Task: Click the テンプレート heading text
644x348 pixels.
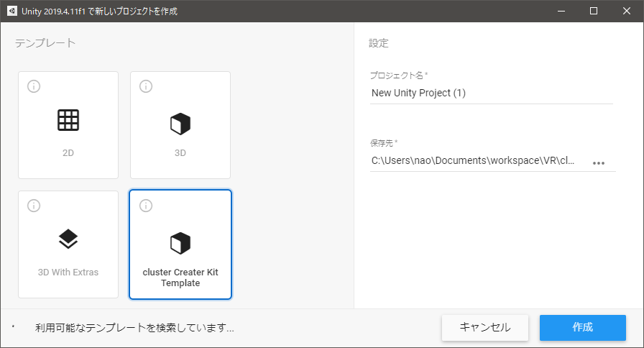Action: tap(45, 42)
